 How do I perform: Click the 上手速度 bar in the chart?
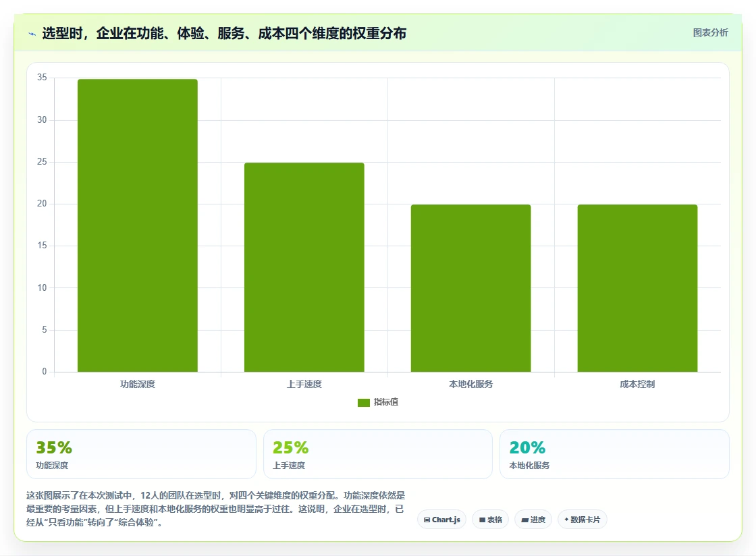click(304, 267)
